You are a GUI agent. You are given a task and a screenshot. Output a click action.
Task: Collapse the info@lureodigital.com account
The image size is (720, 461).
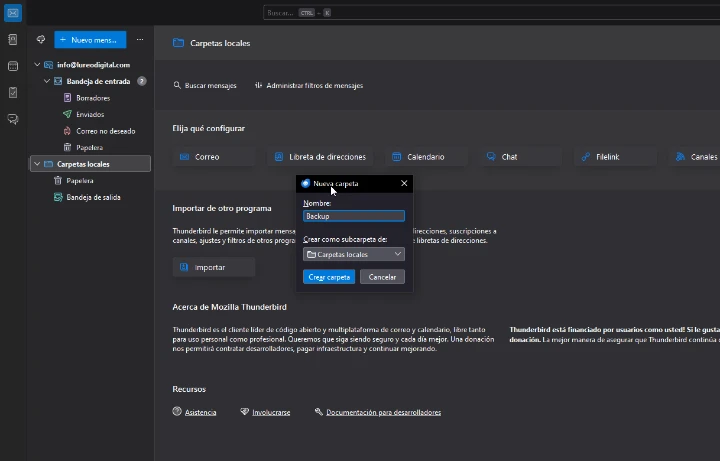(x=37, y=65)
